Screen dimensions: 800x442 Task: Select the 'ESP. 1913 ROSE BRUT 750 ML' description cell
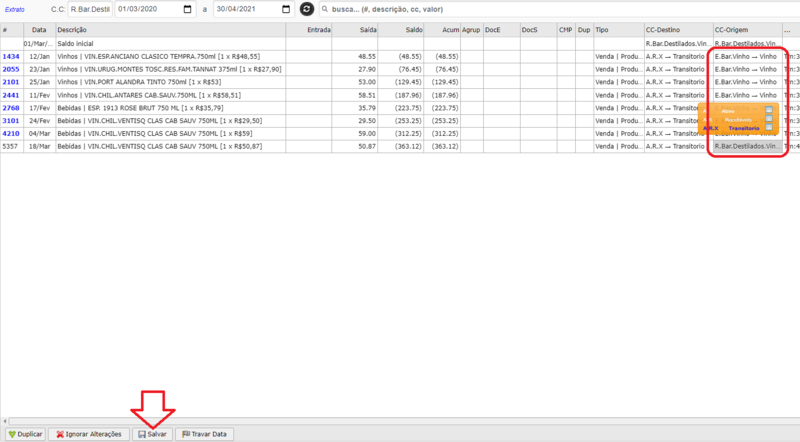(x=170, y=108)
